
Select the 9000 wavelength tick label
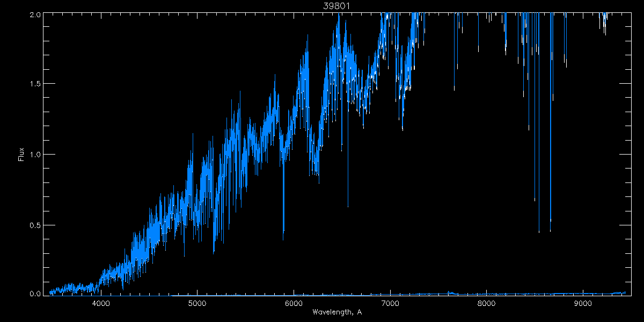coord(583,303)
